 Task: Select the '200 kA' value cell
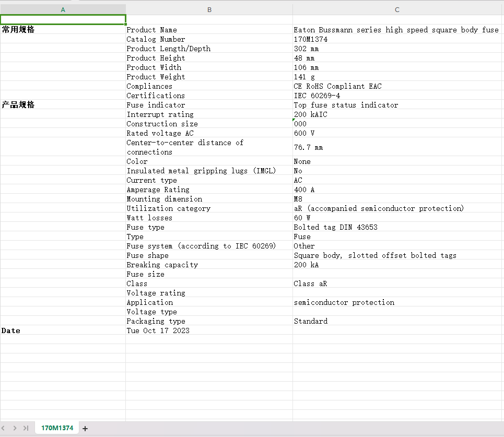(397, 265)
